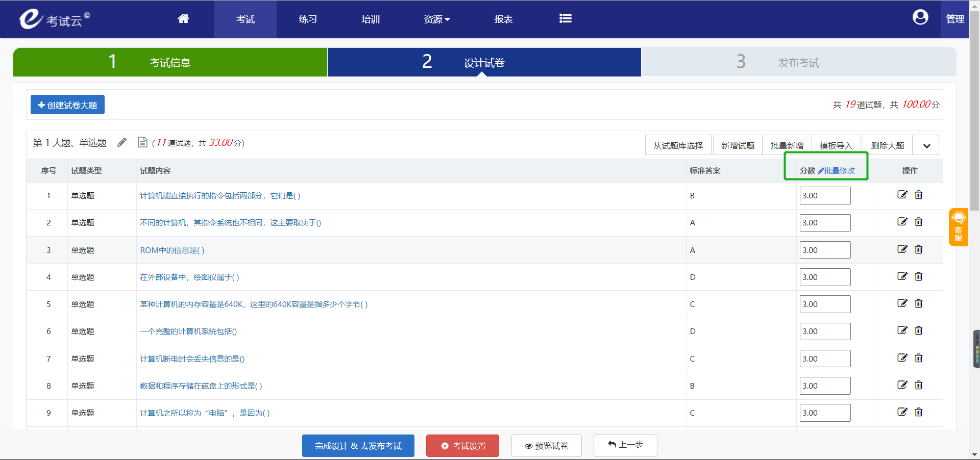Click the page vertical scrollbar thumb
Screen dimensions: 980x460
tap(974, 110)
